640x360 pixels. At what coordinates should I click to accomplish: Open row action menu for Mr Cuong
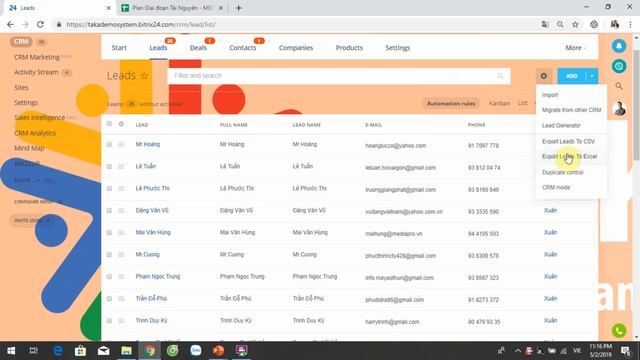(121, 255)
